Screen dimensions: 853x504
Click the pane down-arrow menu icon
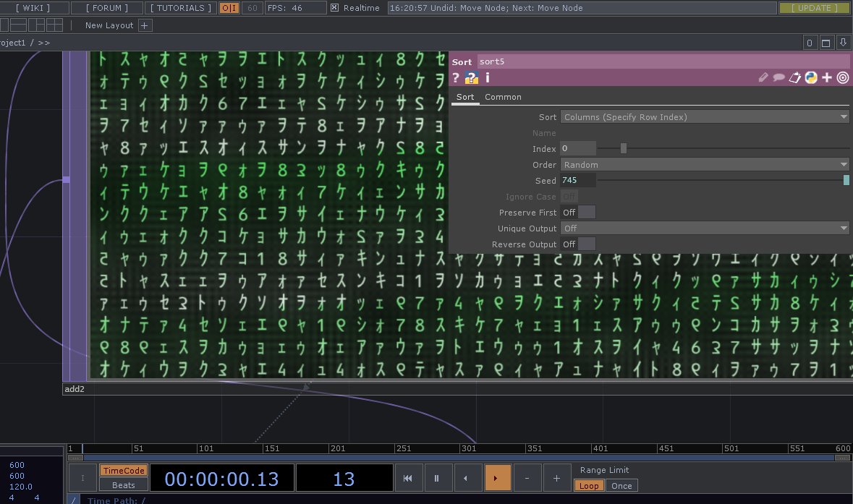coord(843,43)
